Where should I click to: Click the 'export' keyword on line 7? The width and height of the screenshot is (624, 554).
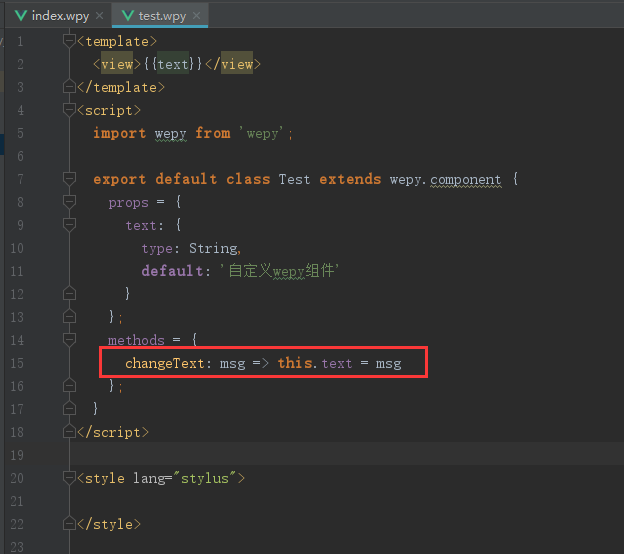point(119,179)
